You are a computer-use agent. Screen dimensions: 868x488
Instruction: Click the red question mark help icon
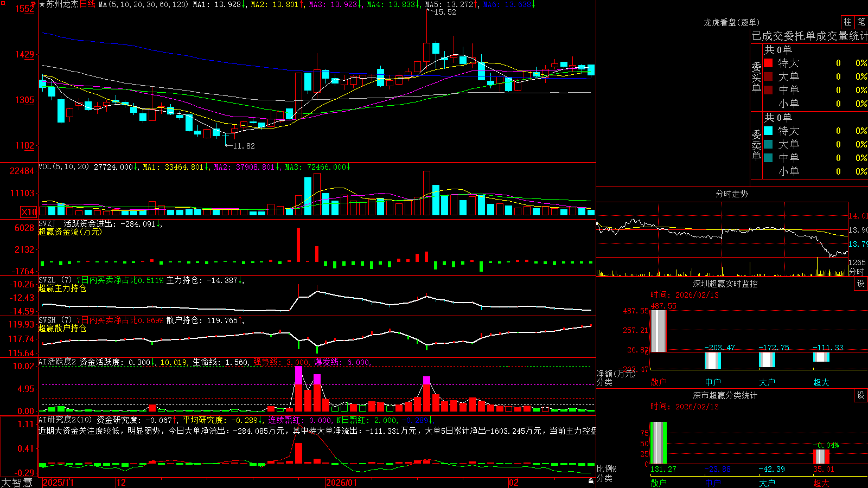(33, 5)
